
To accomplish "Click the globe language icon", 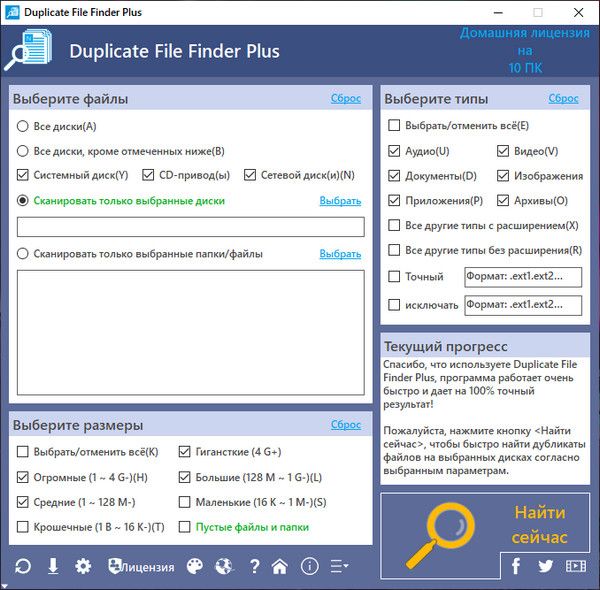I will tap(224, 567).
